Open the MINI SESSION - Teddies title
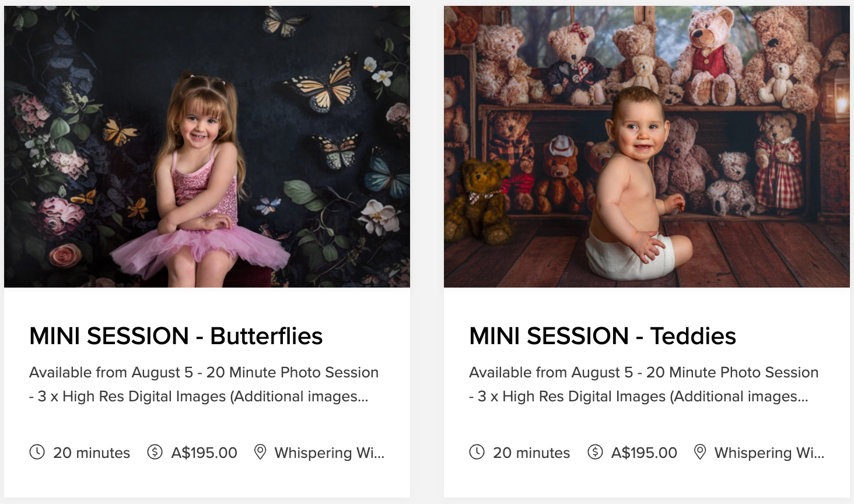 tap(603, 336)
